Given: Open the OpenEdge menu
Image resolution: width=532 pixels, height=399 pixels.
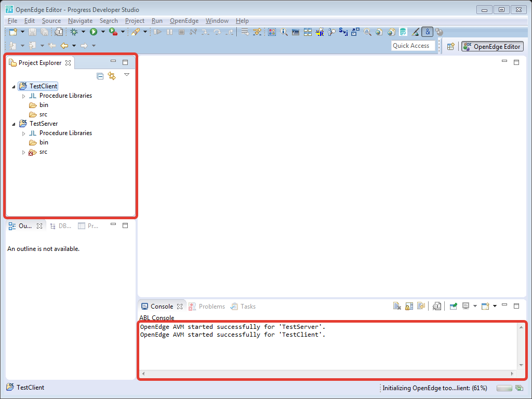Looking at the screenshot, I should [184, 21].
